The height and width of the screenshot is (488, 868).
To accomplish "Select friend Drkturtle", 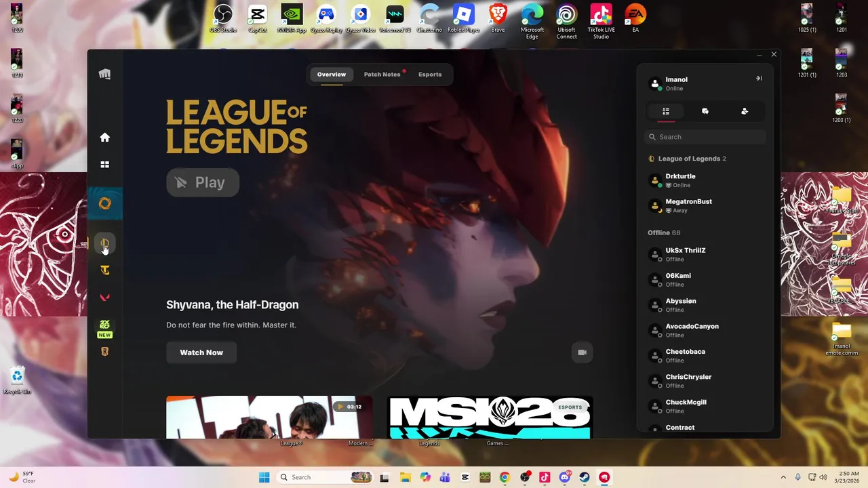I will click(x=705, y=180).
